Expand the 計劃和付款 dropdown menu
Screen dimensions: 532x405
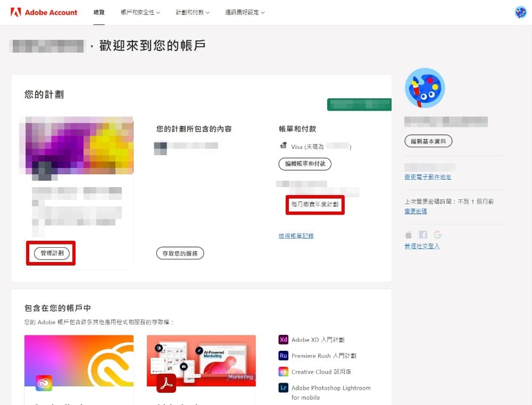click(193, 12)
